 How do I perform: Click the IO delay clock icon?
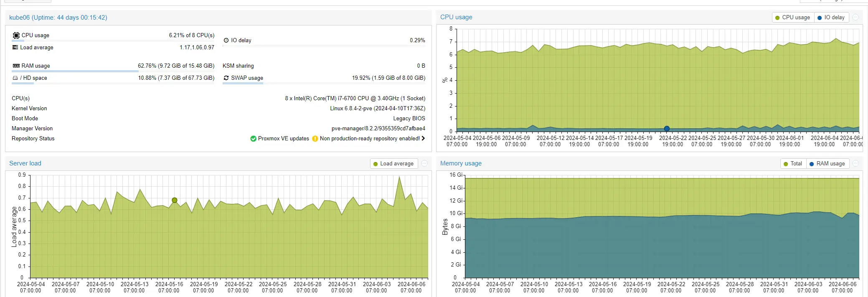tap(226, 41)
